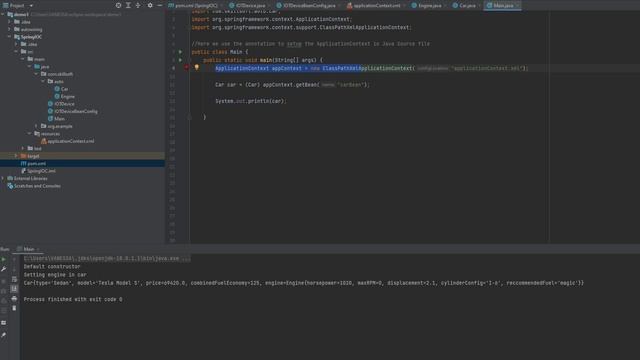Viewport: 640px width, 360px height.
Task: Close the Main.java editor tab
Action: point(518,6)
